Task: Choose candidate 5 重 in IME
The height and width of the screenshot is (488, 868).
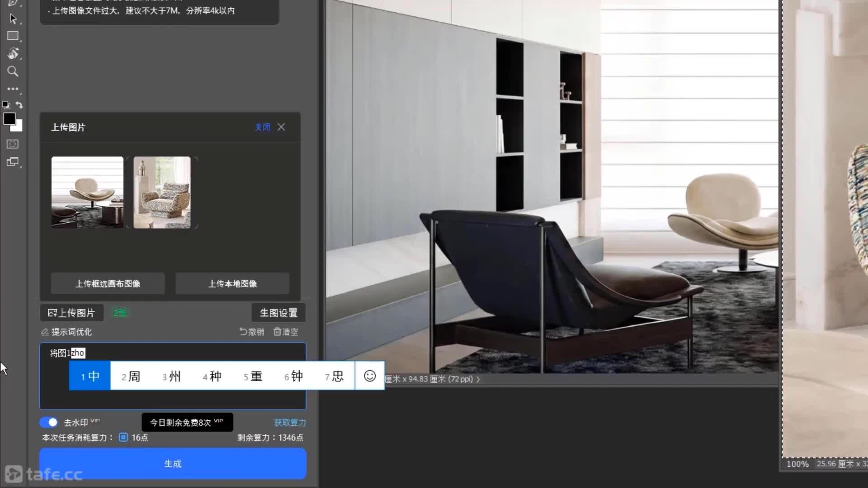Action: click(253, 376)
